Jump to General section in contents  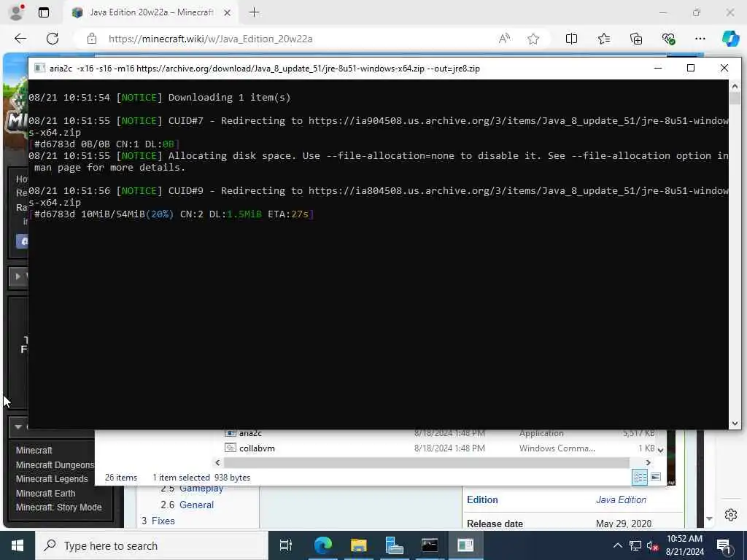[x=196, y=505]
